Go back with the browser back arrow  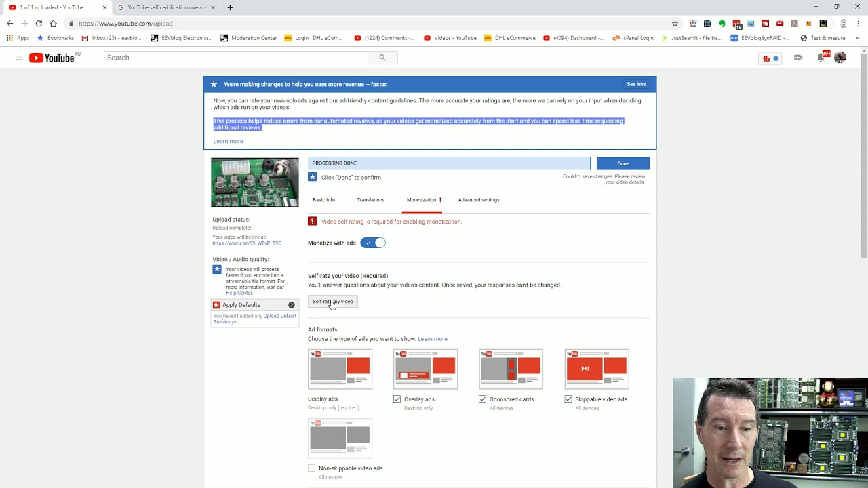(9, 23)
